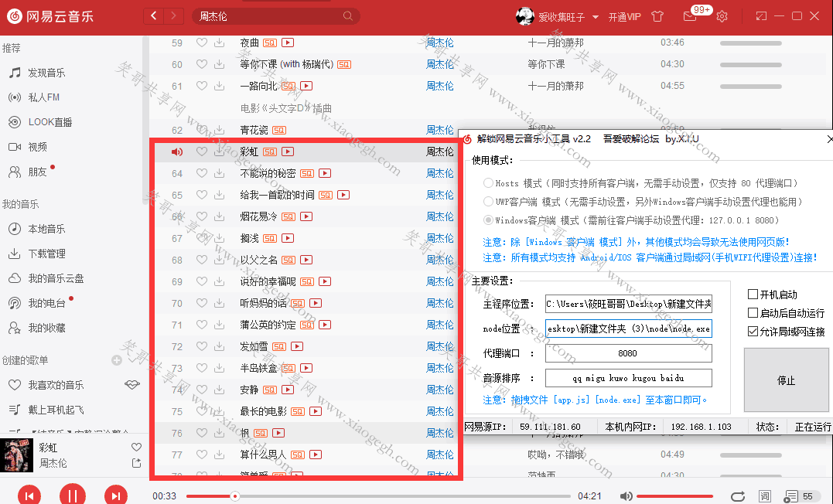833x504 pixels.
Task: Play the previous track
Action: click(29, 496)
